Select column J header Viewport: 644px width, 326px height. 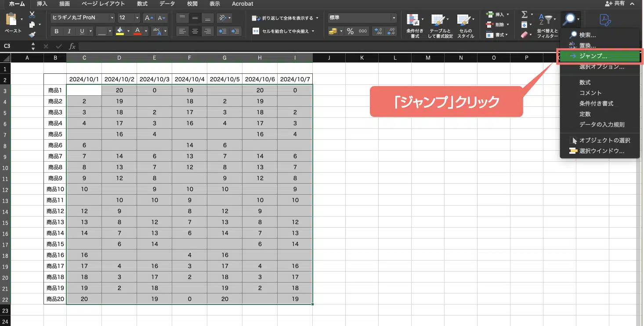[329, 58]
